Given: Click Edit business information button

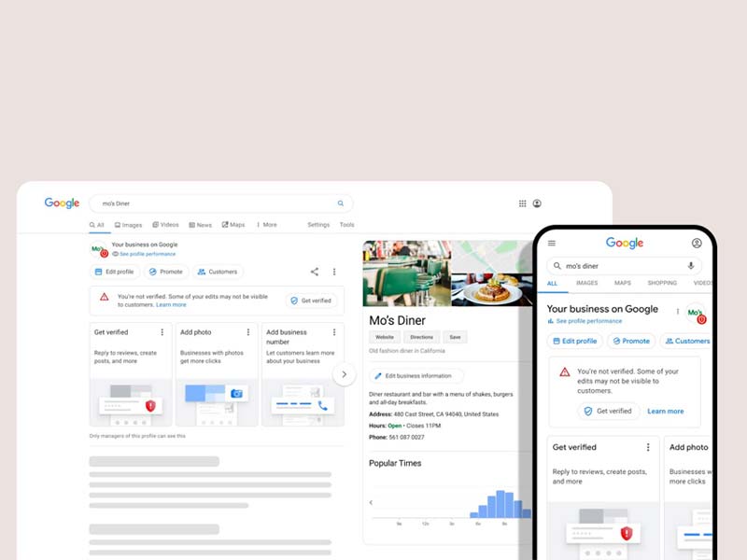Looking at the screenshot, I should (x=416, y=376).
